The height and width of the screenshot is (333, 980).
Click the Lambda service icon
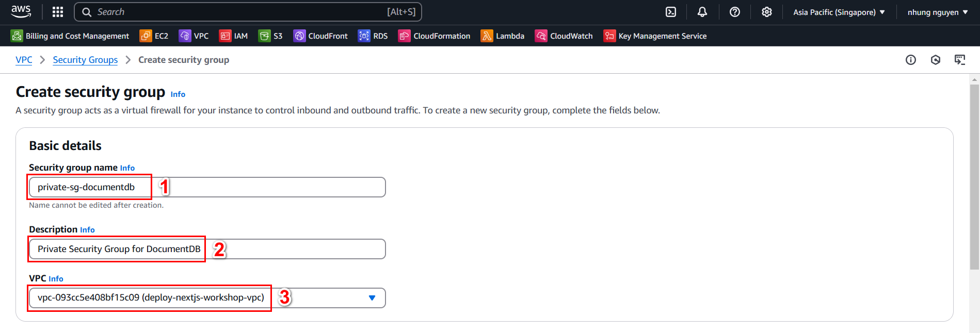487,36
